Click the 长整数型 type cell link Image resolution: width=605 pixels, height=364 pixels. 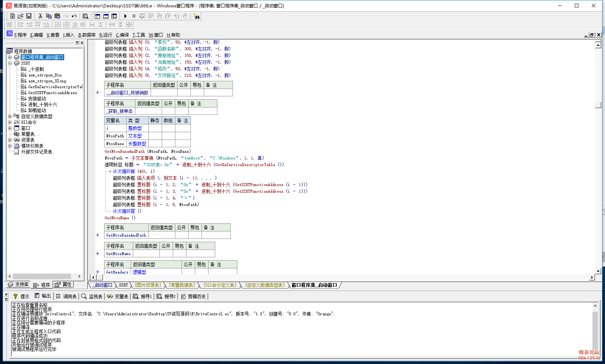tap(137, 144)
